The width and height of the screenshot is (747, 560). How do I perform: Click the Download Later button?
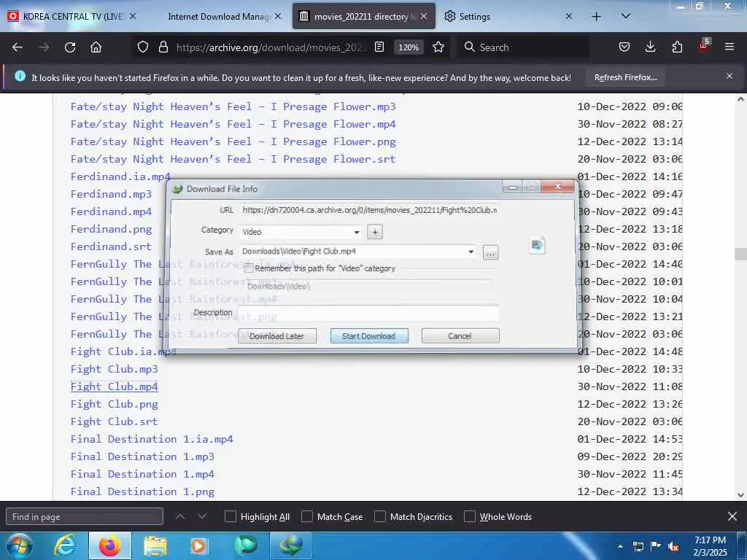pos(276,335)
